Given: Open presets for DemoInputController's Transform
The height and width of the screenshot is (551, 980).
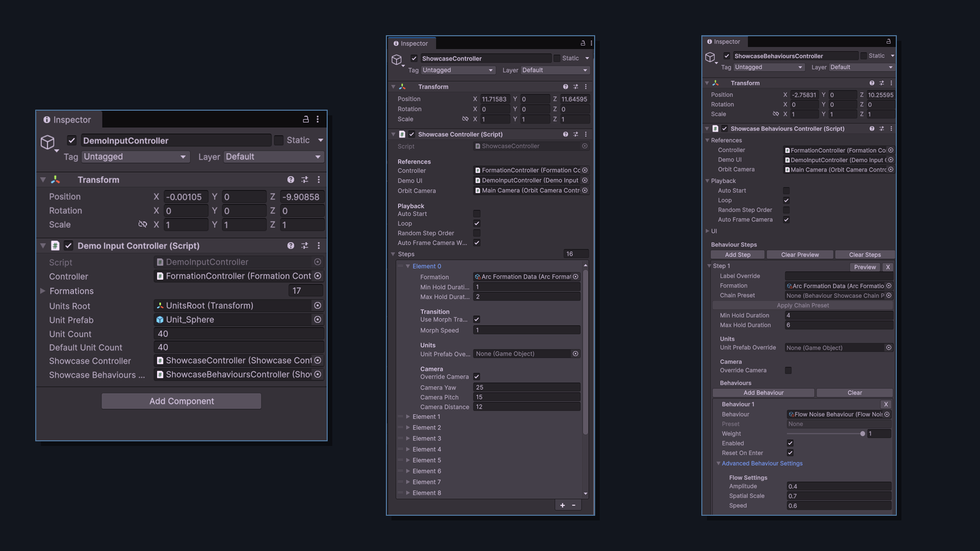Looking at the screenshot, I should (x=305, y=180).
